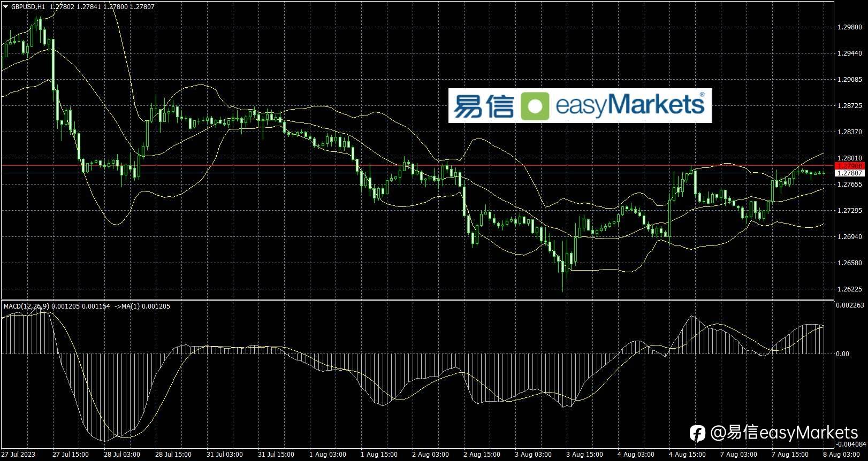Image resolution: width=868 pixels, height=461 pixels.
Task: Click price axis value 1.26225
Action: (850, 289)
